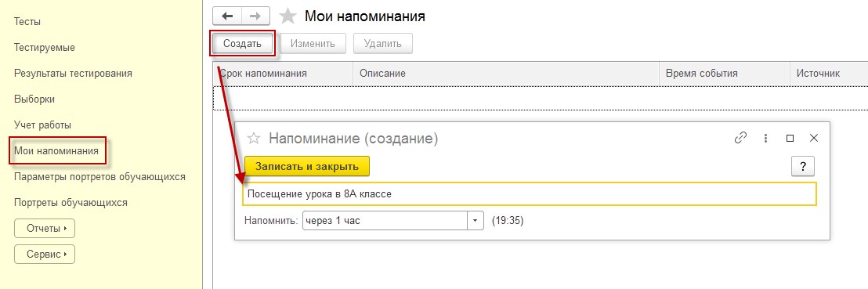Go back with the left arrow button

click(x=227, y=16)
